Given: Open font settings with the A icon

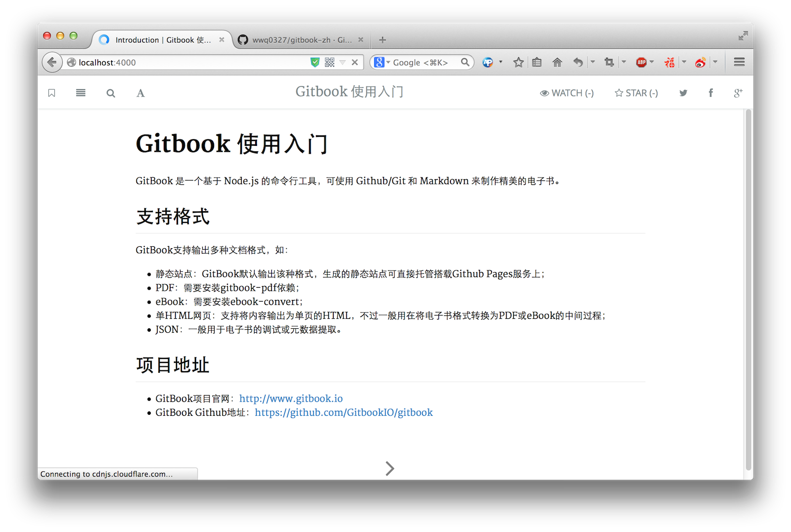Looking at the screenshot, I should coord(140,93).
